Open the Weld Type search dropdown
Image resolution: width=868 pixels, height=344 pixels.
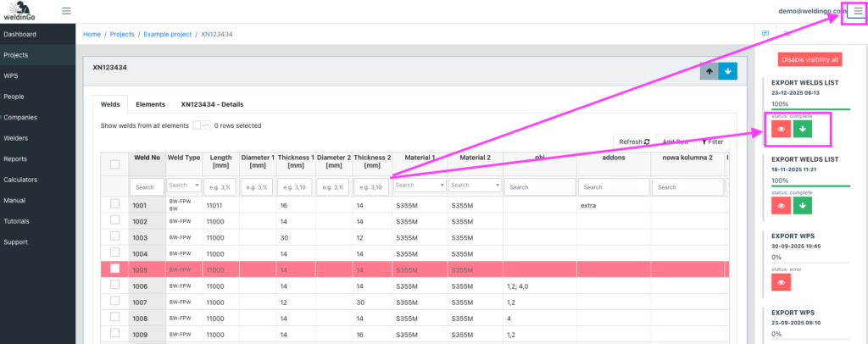pyautogui.click(x=183, y=186)
